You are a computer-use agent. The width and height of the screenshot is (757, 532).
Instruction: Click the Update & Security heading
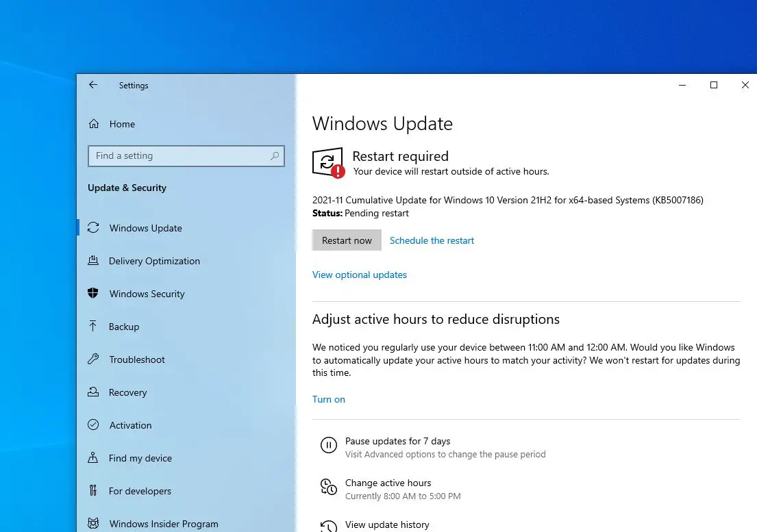point(127,188)
